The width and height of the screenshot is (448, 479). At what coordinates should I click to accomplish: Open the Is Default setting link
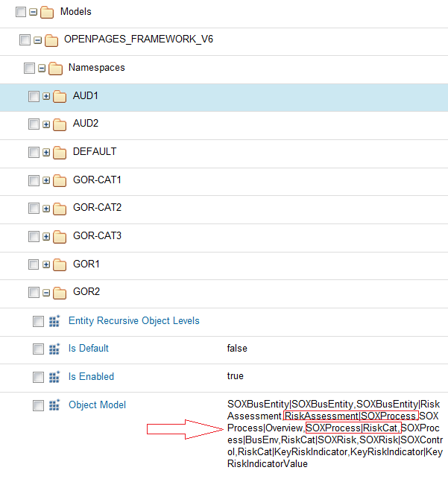click(x=88, y=348)
